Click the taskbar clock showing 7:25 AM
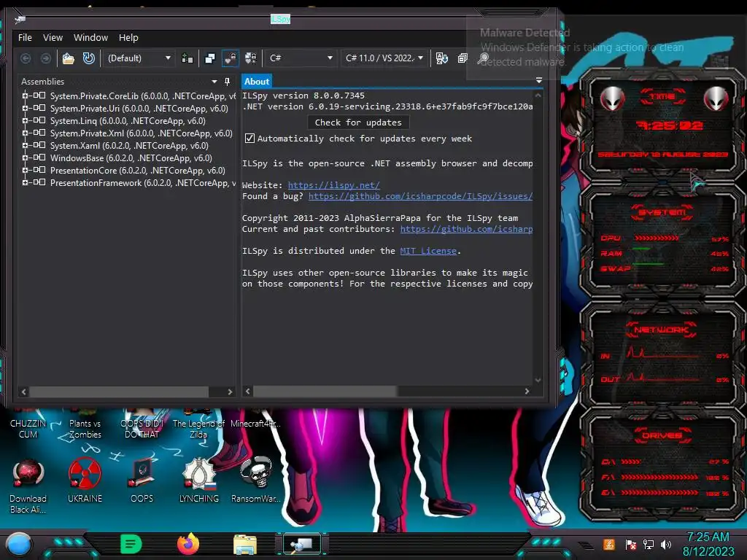This screenshot has width=747, height=560. pyautogui.click(x=708, y=544)
